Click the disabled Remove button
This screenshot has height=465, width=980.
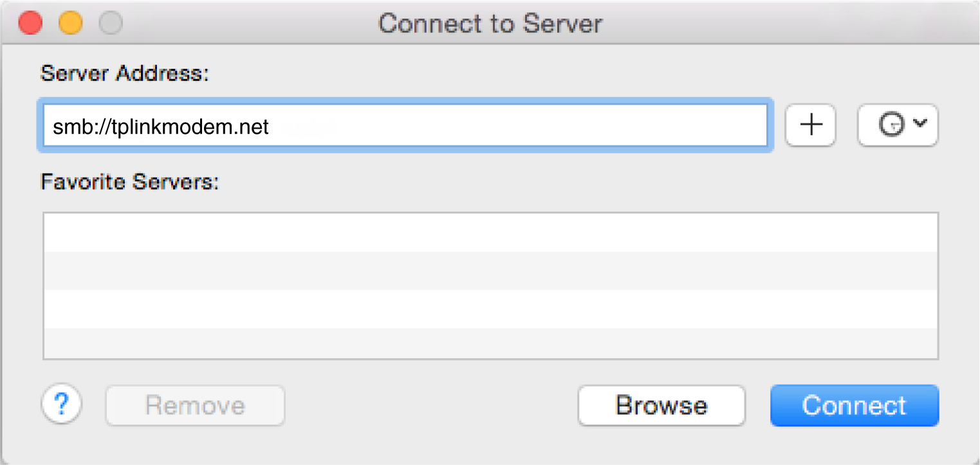[x=194, y=405]
